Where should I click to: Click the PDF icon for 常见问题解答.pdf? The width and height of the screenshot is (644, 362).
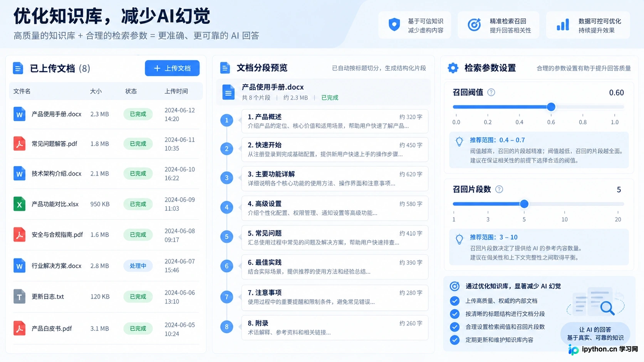[19, 143]
